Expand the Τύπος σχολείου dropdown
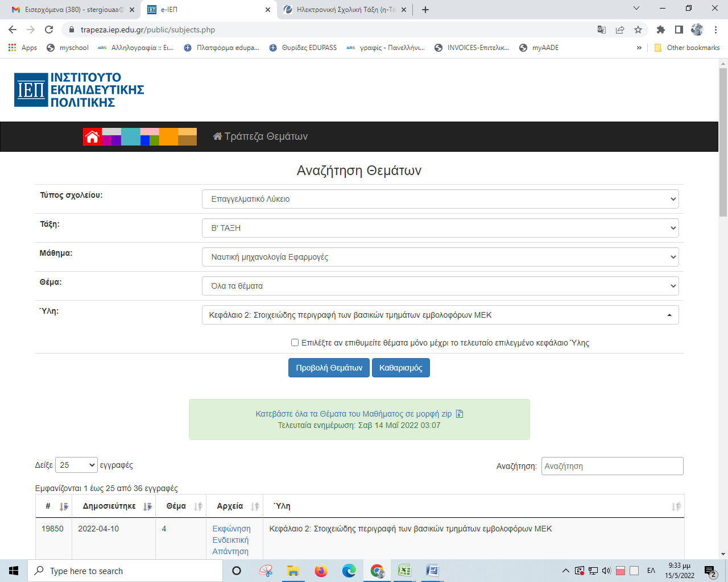 click(440, 199)
